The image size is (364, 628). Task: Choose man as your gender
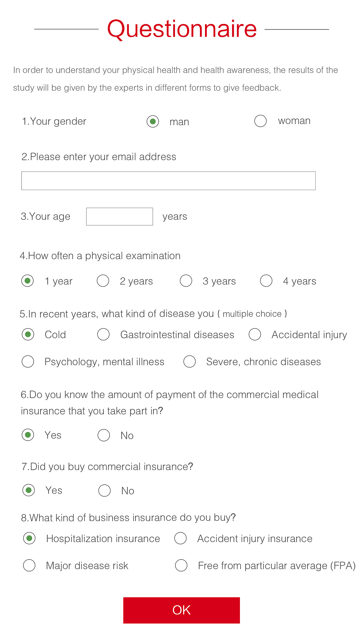[x=153, y=122]
